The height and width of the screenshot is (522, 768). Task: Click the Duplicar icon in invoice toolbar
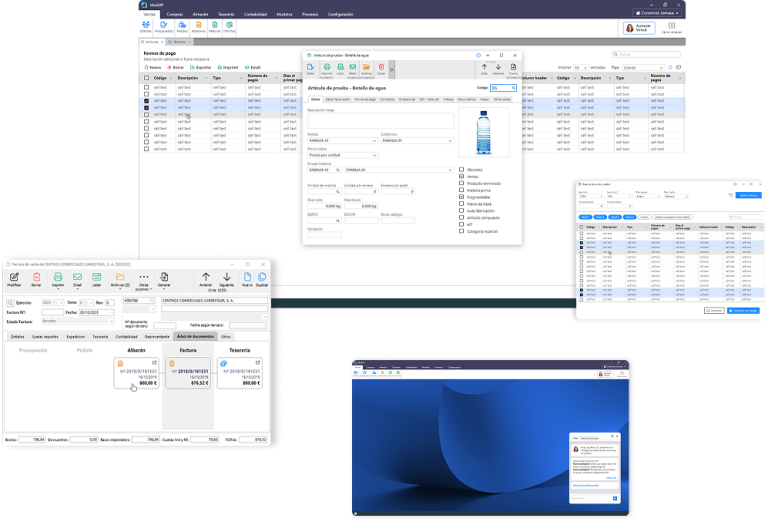262,280
